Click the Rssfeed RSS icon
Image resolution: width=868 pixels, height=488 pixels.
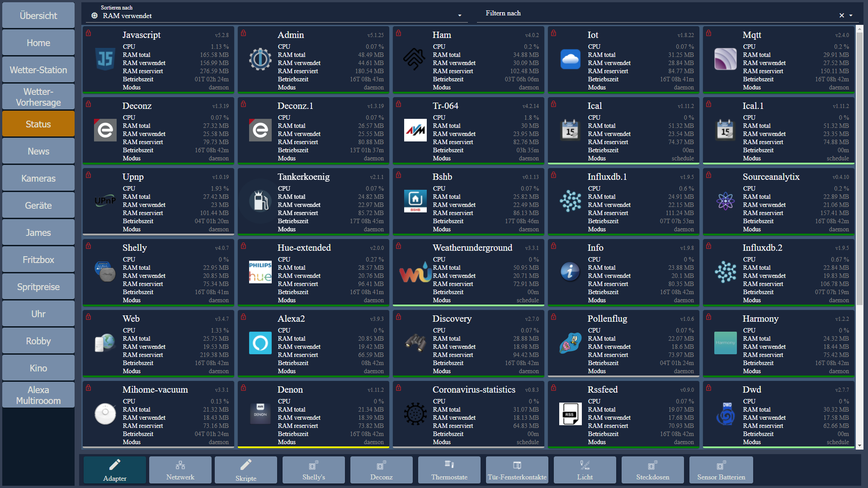click(x=571, y=414)
